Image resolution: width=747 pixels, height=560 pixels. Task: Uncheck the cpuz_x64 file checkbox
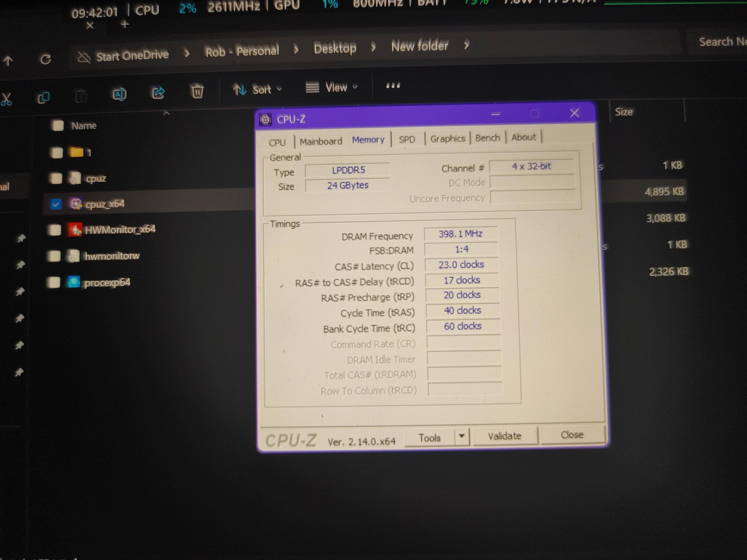click(x=56, y=204)
